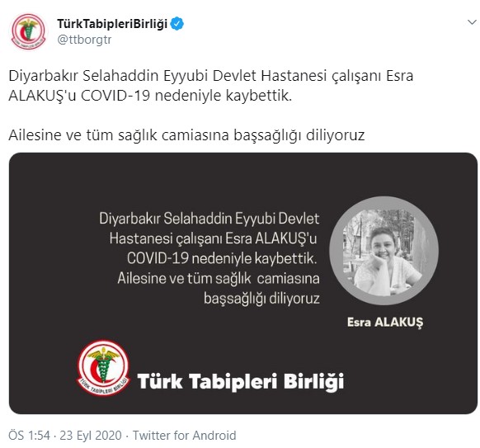The height and width of the screenshot is (448, 480).
Task: Open the TürkTabipleriBirliği profile avatar
Action: tap(29, 31)
